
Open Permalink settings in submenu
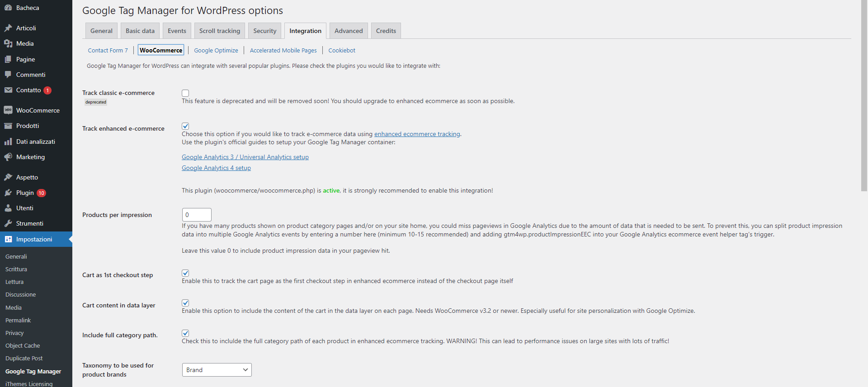pos(18,320)
